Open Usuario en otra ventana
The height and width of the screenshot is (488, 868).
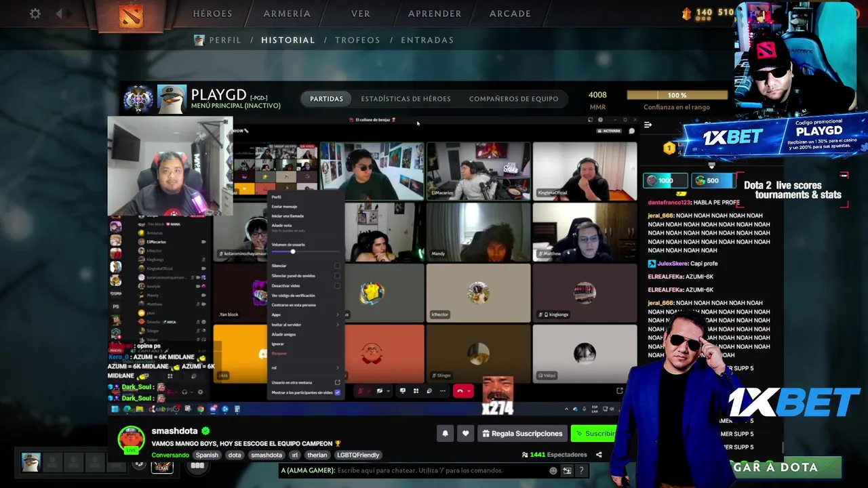pyautogui.click(x=305, y=382)
